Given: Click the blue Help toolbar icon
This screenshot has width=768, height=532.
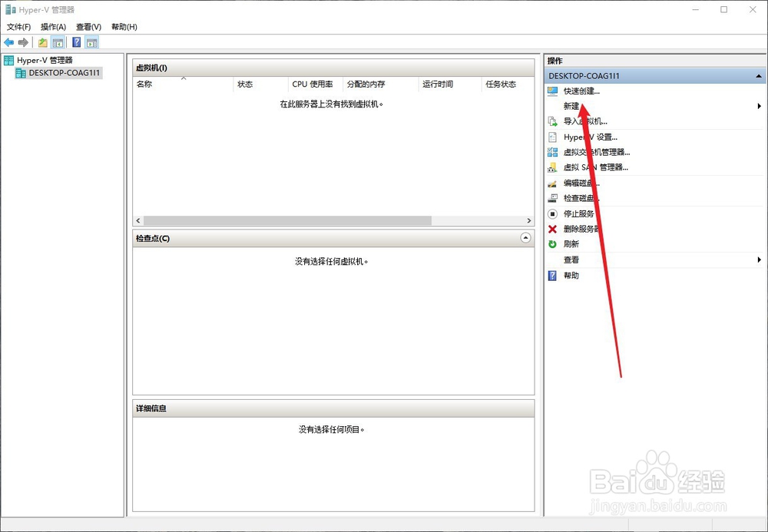Looking at the screenshot, I should (x=76, y=42).
